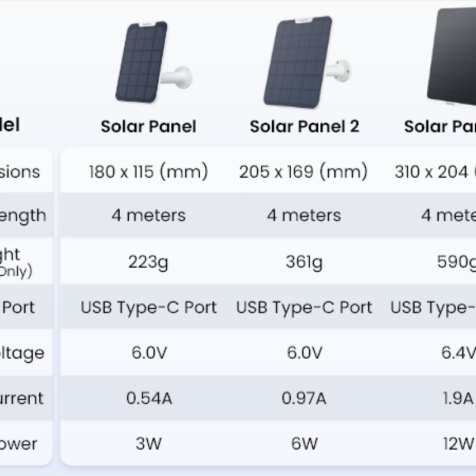Screen dimensions: 476x476
Task: Select the "205 x 169 (mm)" dimensions cell
Action: (303, 172)
